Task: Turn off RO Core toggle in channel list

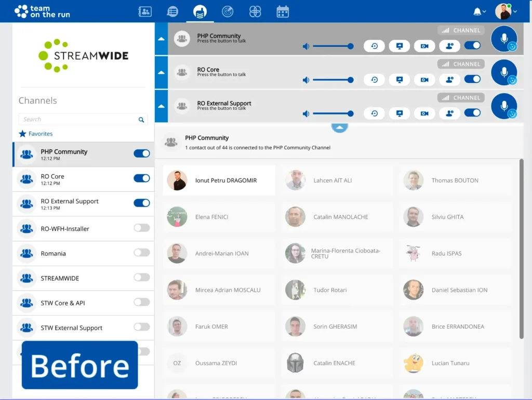Action: (141, 178)
